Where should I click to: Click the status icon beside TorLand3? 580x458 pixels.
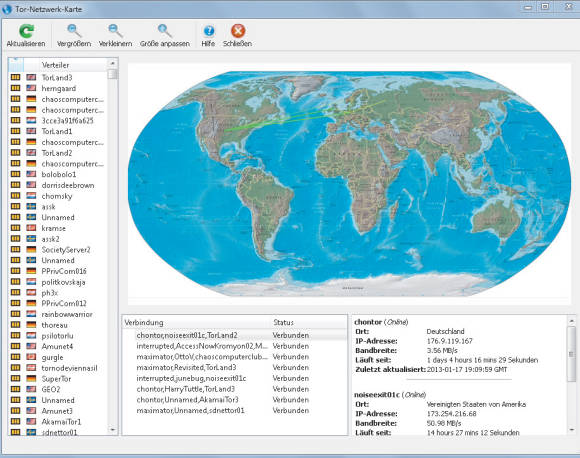pos(15,77)
